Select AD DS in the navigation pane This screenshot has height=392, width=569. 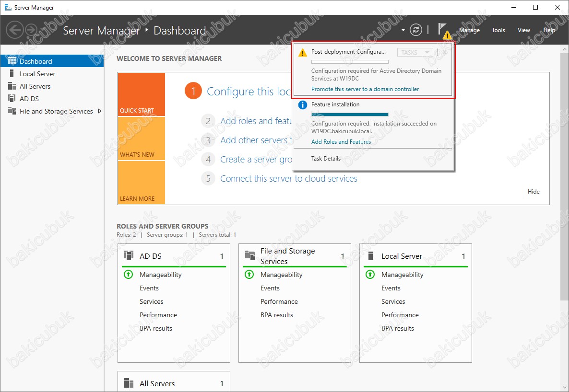click(52, 99)
